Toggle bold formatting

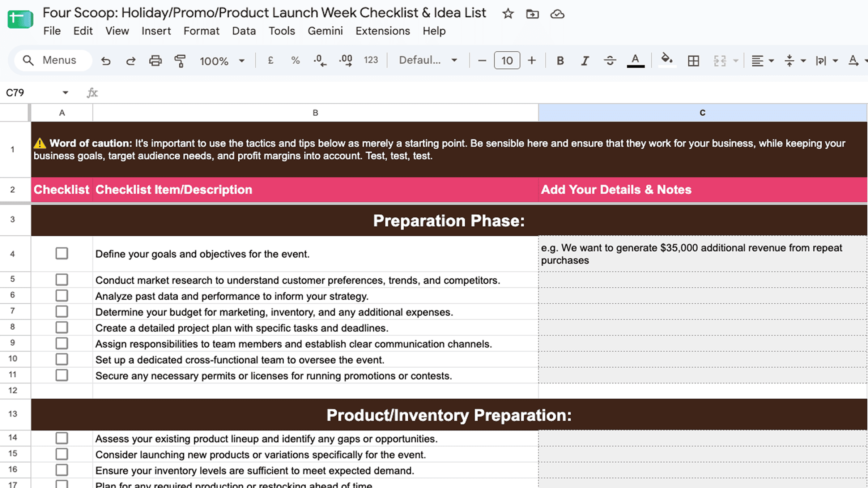(560, 61)
